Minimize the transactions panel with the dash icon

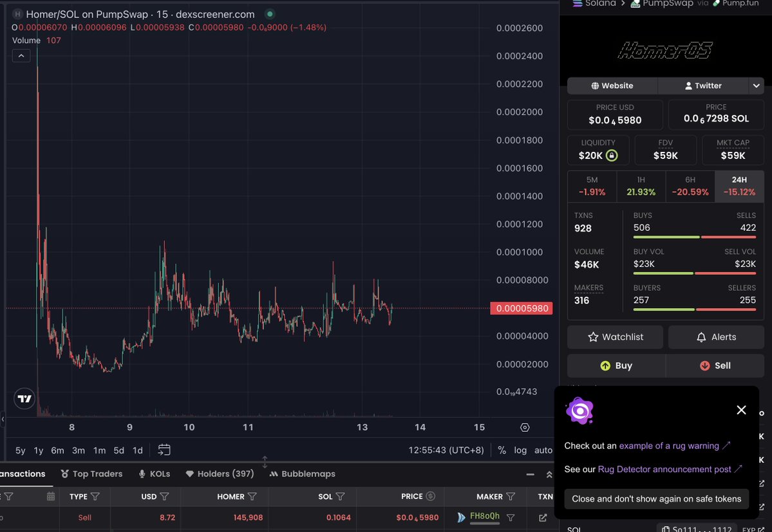531,475
